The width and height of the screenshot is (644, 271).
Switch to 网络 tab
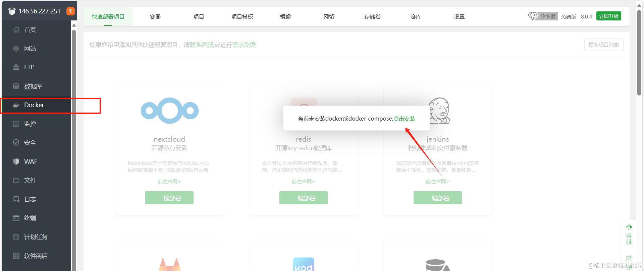point(329,16)
